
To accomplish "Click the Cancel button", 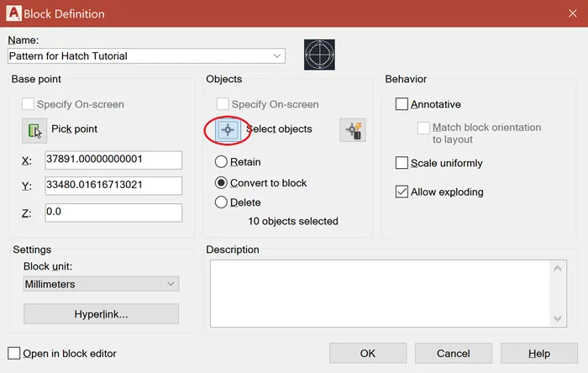I will [453, 353].
